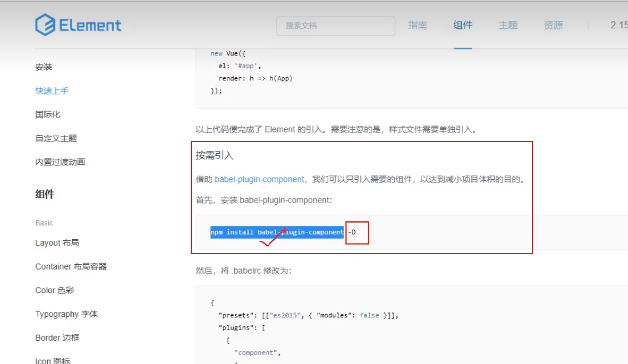Image resolution: width=628 pixels, height=364 pixels.
Task: Click the el: '#app' code line
Action: point(239,65)
